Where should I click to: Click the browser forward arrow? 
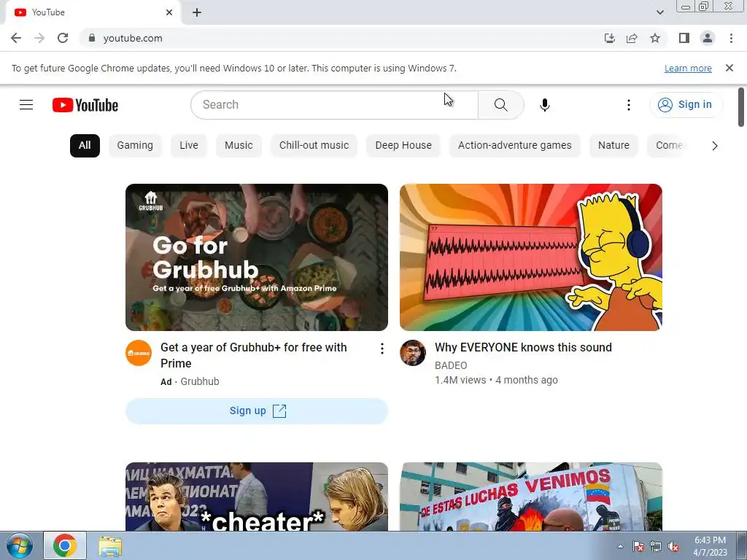[x=39, y=38]
